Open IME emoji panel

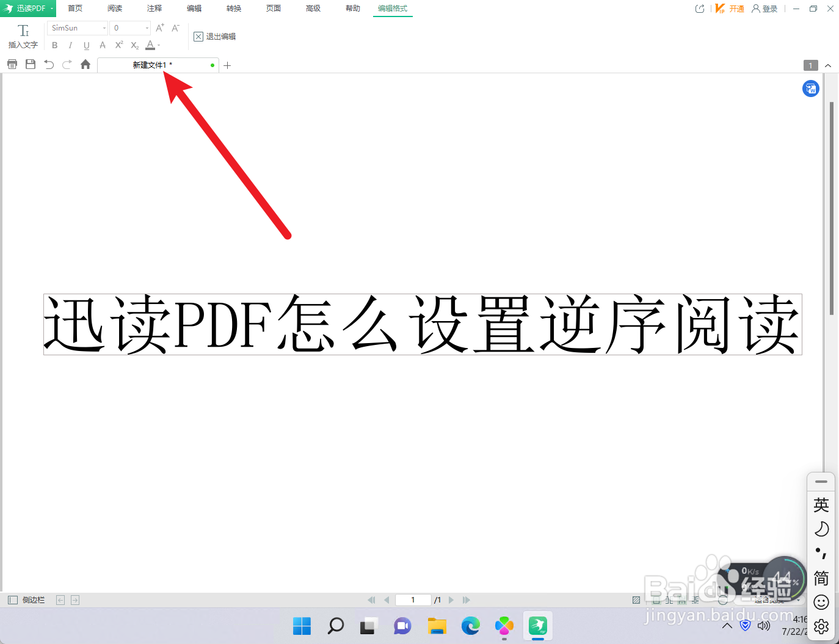click(x=821, y=602)
